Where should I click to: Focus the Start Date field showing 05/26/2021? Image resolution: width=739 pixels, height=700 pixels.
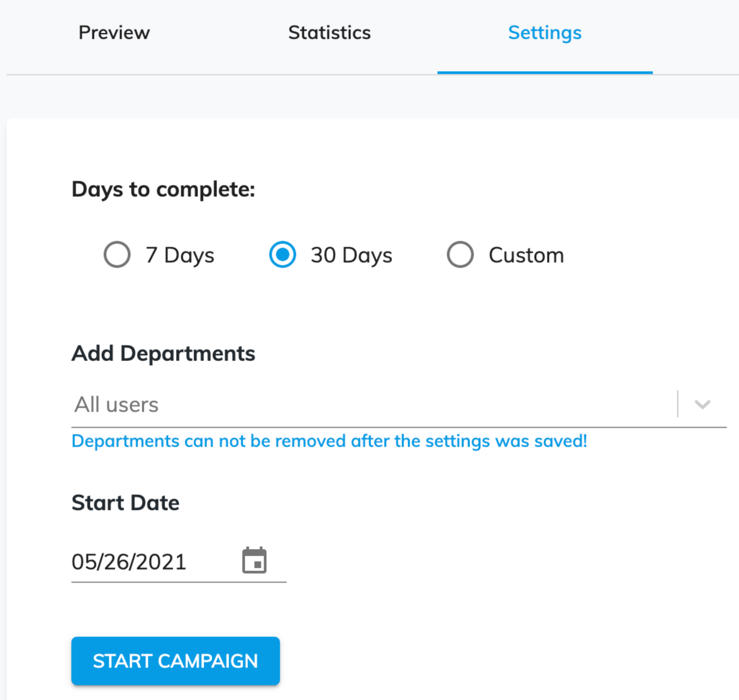click(179, 562)
